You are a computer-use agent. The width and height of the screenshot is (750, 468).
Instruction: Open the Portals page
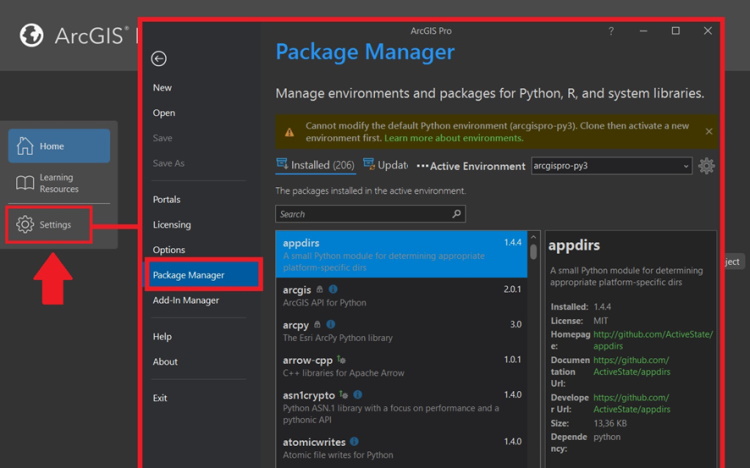point(166,199)
